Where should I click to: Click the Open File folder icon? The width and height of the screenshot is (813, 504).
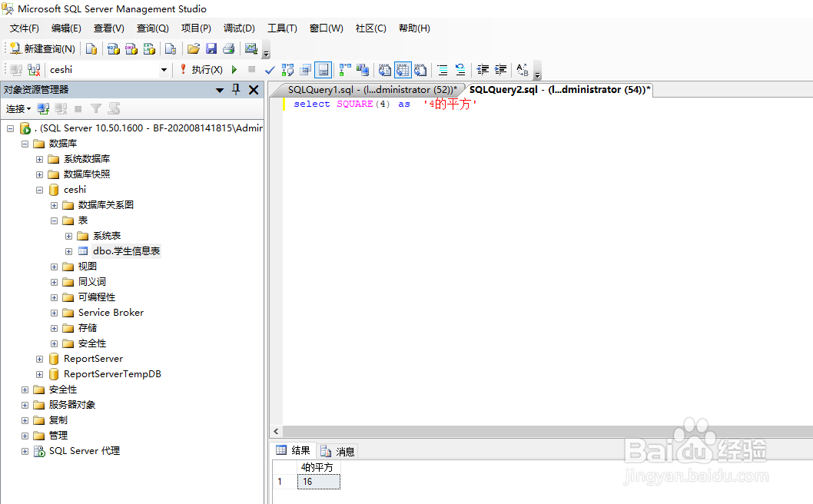coord(194,48)
